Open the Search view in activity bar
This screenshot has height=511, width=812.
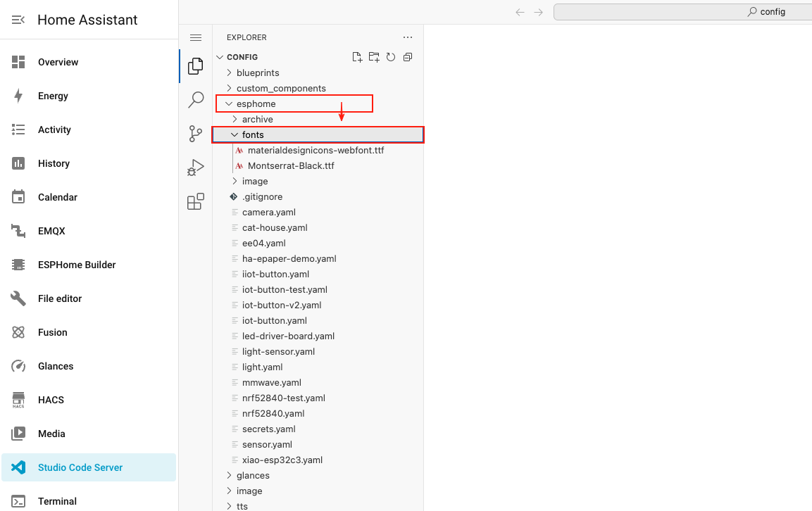pyautogui.click(x=196, y=100)
